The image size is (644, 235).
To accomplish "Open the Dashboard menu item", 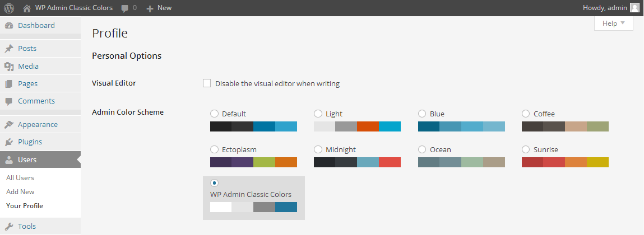I will point(40,25).
